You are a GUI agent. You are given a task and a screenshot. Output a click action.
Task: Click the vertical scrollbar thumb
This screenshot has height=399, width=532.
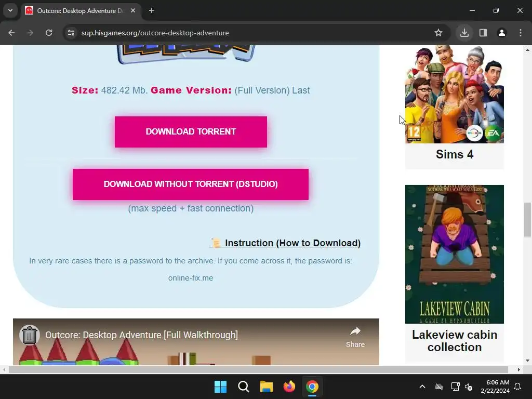[x=527, y=220]
